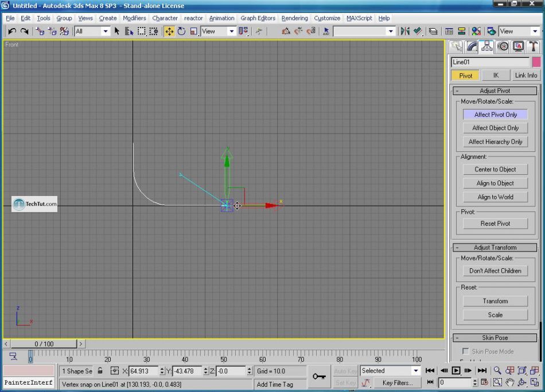Toggle Window/Crossing selection mode

154,32
